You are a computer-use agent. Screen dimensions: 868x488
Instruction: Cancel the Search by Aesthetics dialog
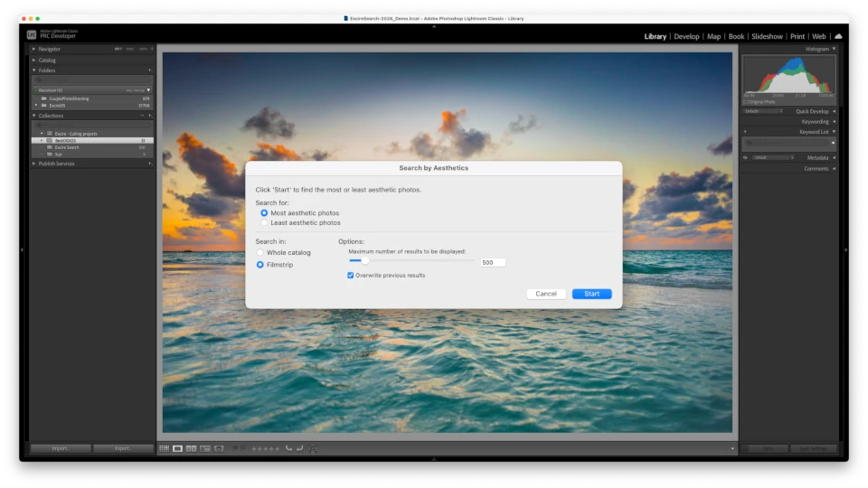click(546, 294)
